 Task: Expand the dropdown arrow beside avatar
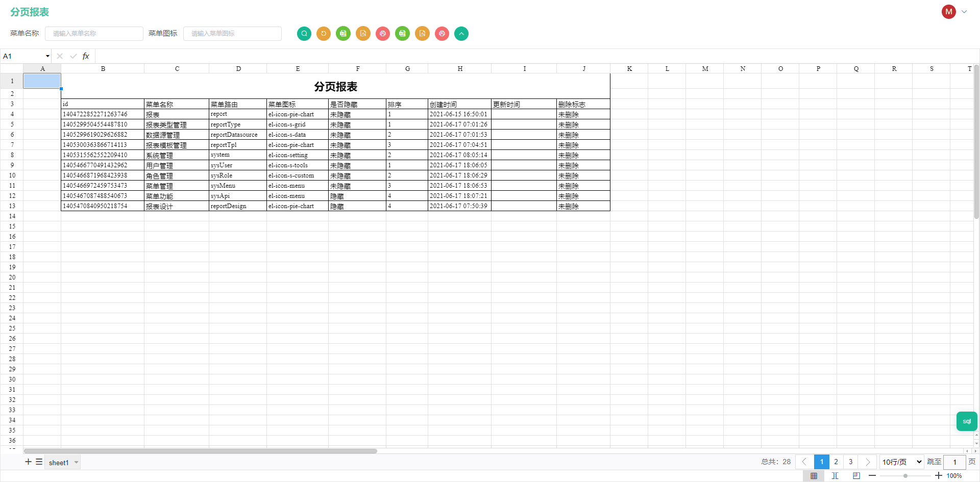(x=964, y=12)
